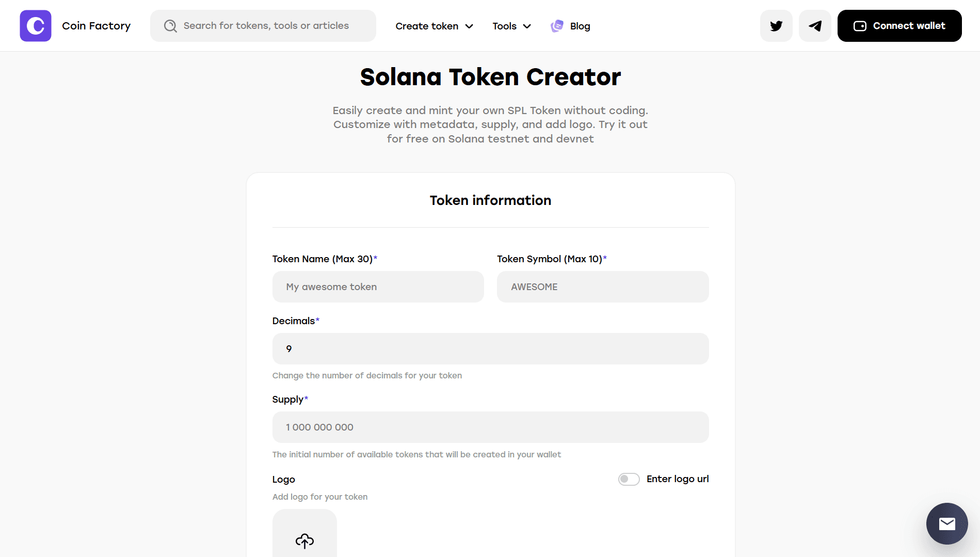Open the Telegram icon
The height and width of the screenshot is (557, 980).
tap(814, 25)
